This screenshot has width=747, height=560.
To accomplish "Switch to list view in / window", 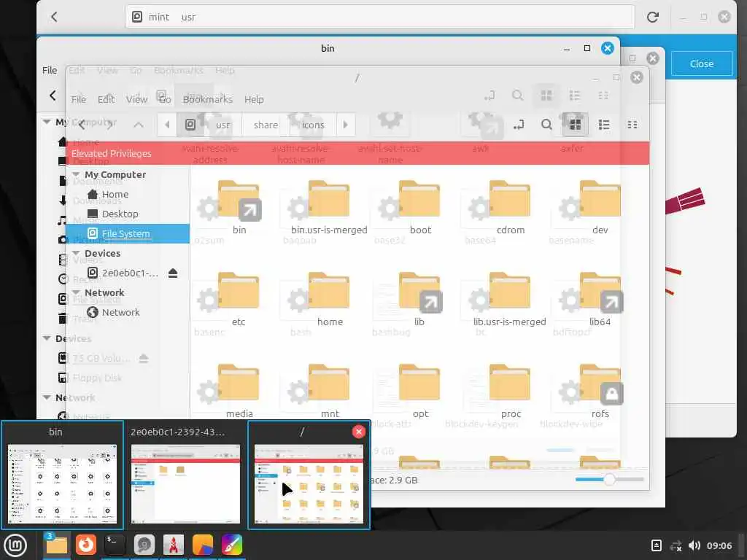I will (604, 125).
